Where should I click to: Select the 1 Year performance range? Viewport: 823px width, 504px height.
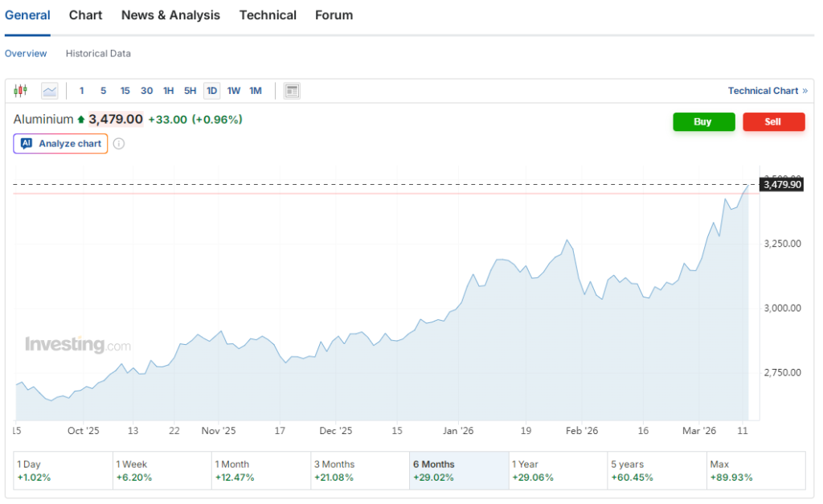(x=558, y=471)
